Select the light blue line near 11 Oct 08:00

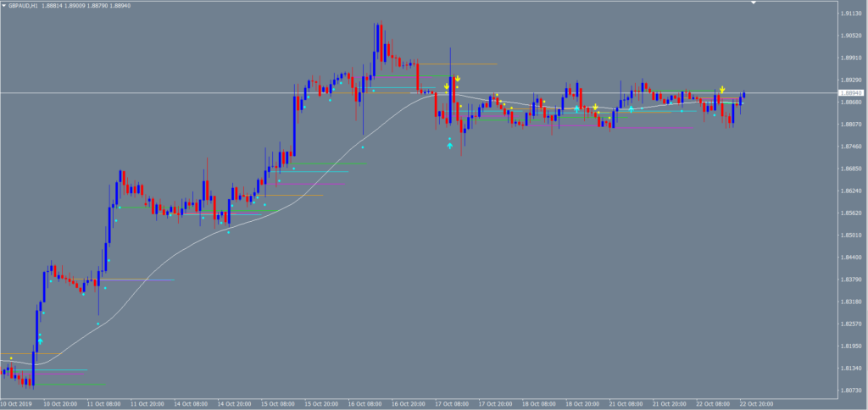144,280
